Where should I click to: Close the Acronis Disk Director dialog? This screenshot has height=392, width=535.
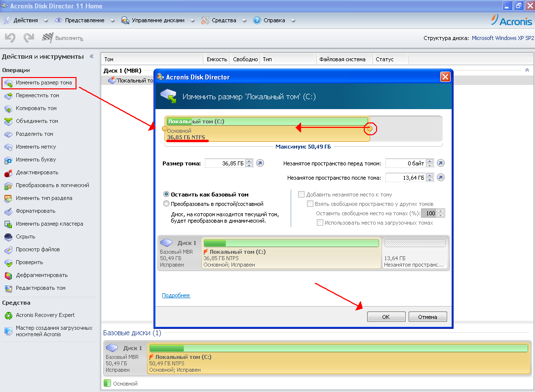[445, 77]
